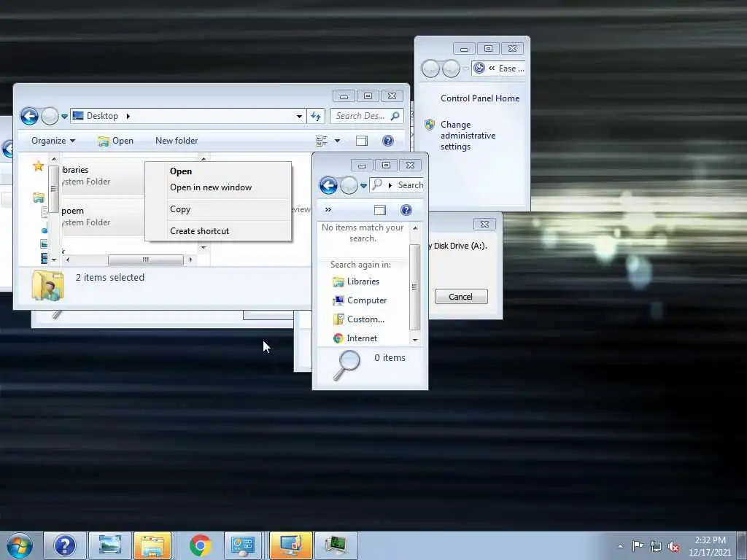
Task: Expand the chevron before Ease in address bar
Action: (x=492, y=68)
